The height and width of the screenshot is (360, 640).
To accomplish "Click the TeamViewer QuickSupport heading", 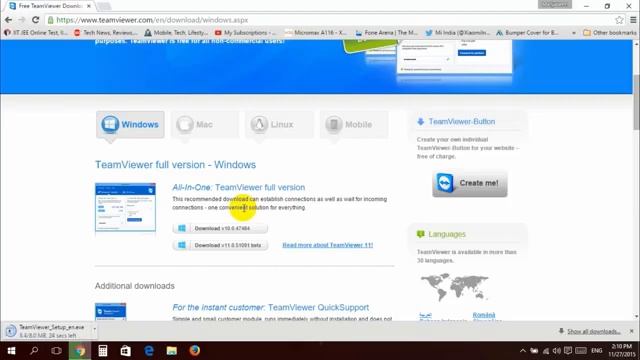I will (x=271, y=307).
